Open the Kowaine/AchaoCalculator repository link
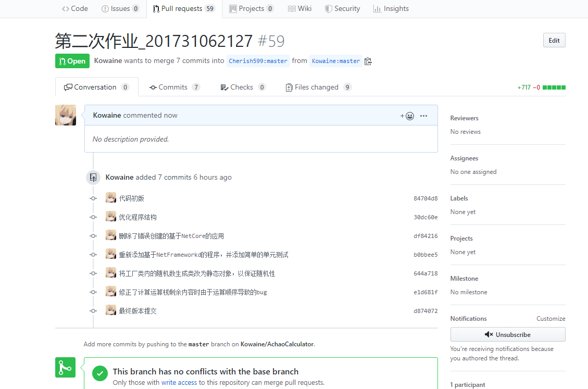 coord(277,344)
